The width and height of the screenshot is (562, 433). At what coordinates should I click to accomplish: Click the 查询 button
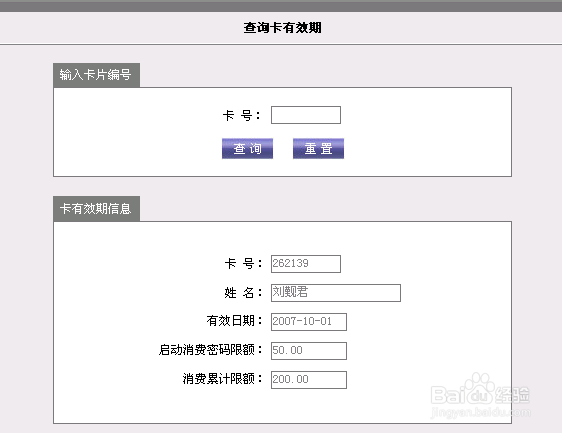click(247, 148)
